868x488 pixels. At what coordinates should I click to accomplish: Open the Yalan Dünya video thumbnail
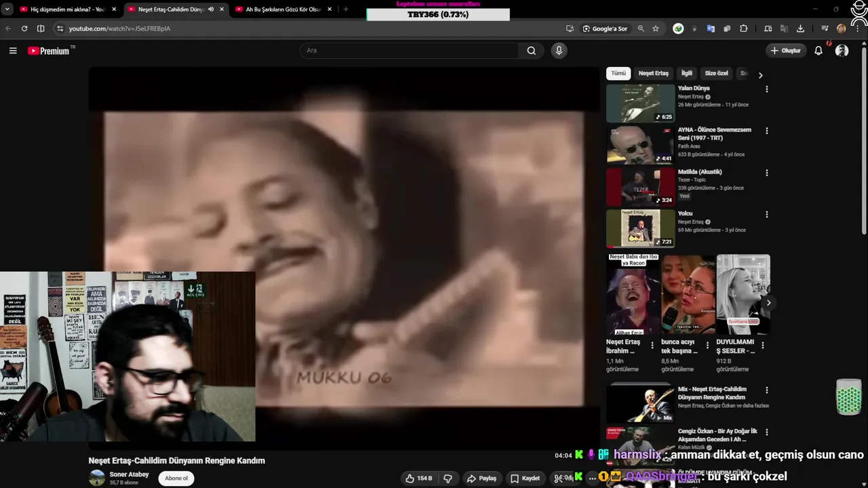pos(641,103)
